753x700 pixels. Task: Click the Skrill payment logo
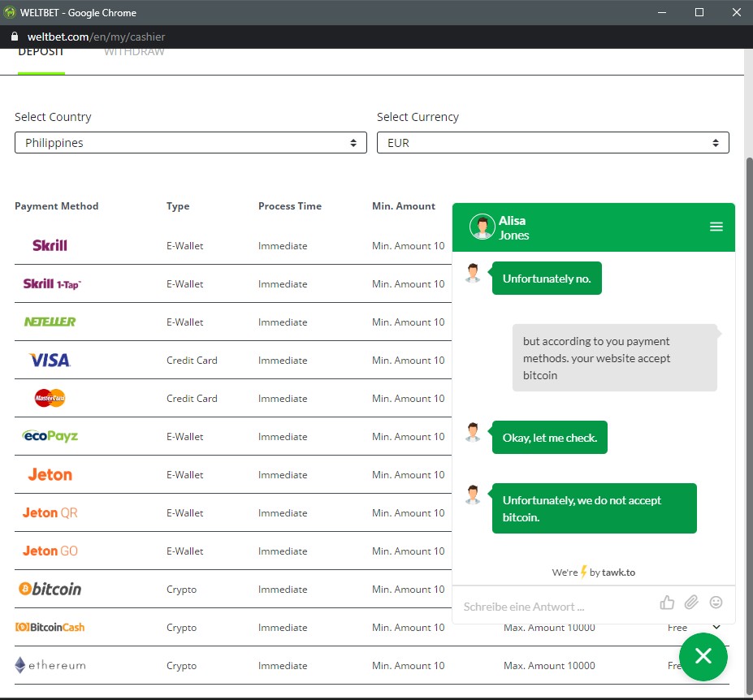point(50,245)
